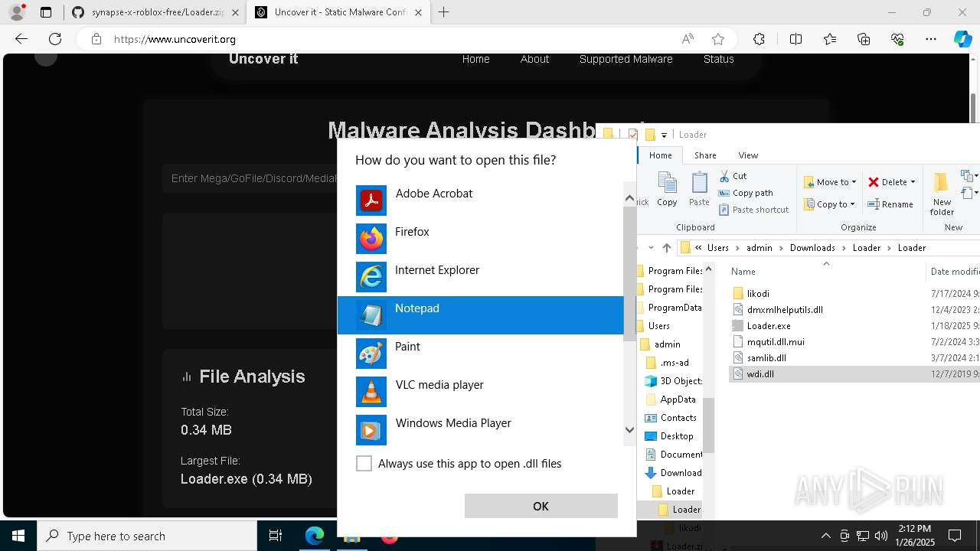980x551 pixels.
Task: Select Loader.exe in file list
Action: pyautogui.click(x=768, y=325)
